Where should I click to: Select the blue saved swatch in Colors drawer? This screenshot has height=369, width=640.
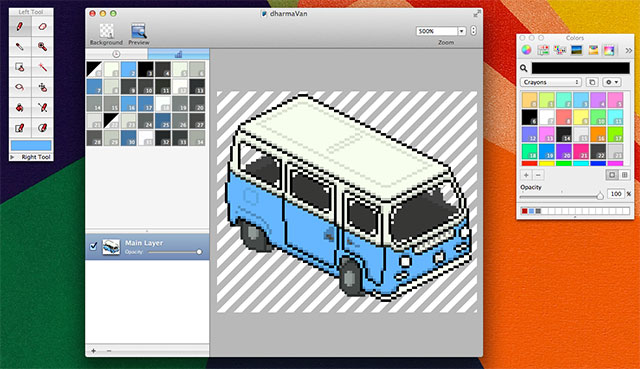531,211
